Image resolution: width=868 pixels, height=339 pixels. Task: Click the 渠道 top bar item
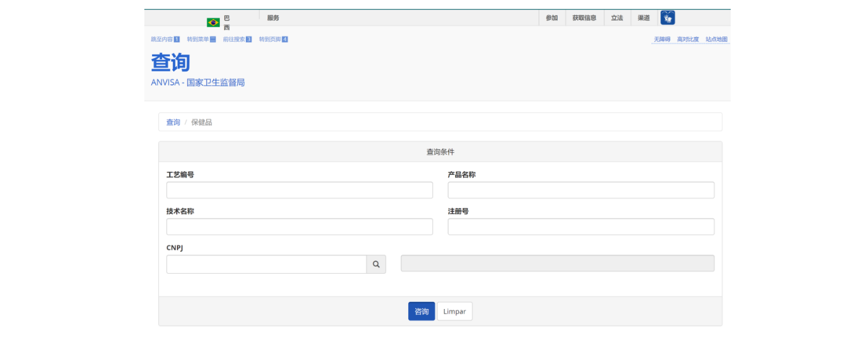coord(644,18)
